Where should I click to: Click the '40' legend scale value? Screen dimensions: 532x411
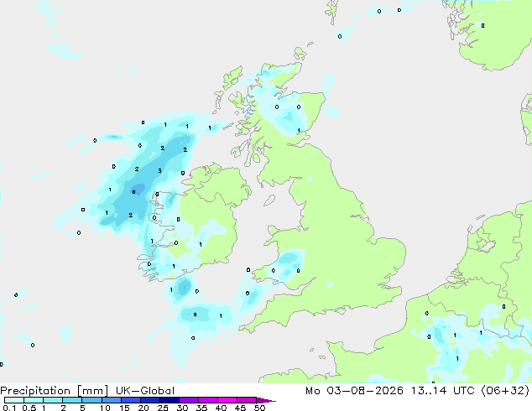(221, 408)
